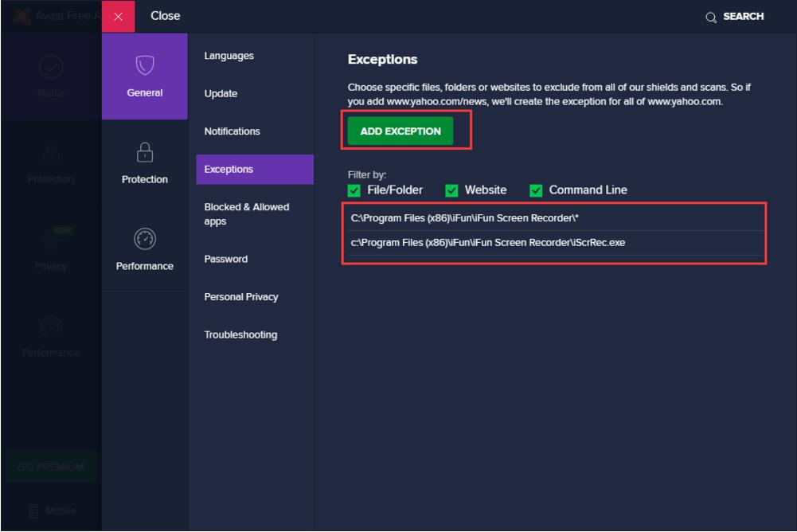Click the Go Premium button in main window
The image size is (797, 532).
click(51, 467)
